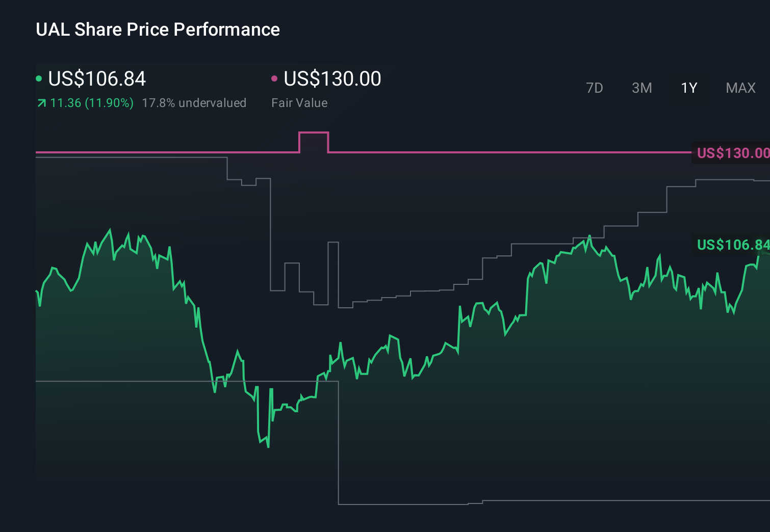
Task: Click the lowest dip on the price line
Action: [x=267, y=446]
